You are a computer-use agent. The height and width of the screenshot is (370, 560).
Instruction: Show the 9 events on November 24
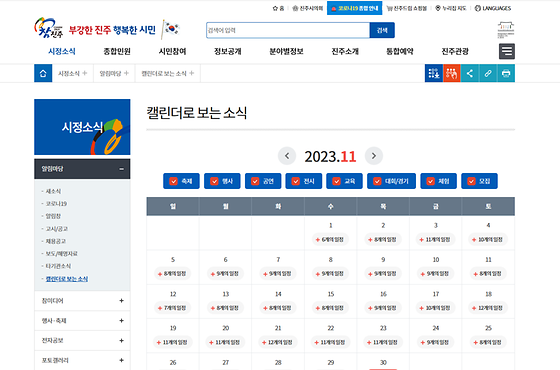click(x=435, y=342)
